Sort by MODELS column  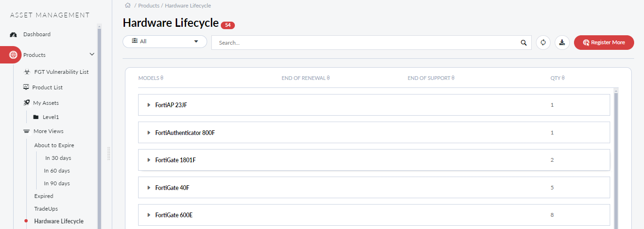pos(151,78)
